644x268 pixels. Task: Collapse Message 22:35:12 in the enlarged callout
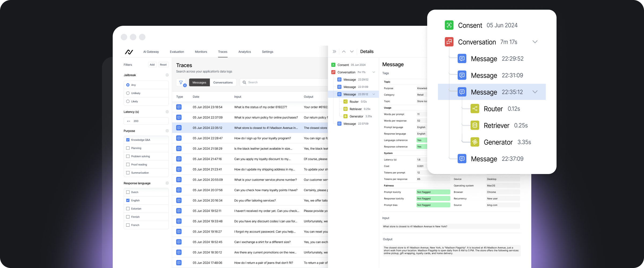pos(535,92)
